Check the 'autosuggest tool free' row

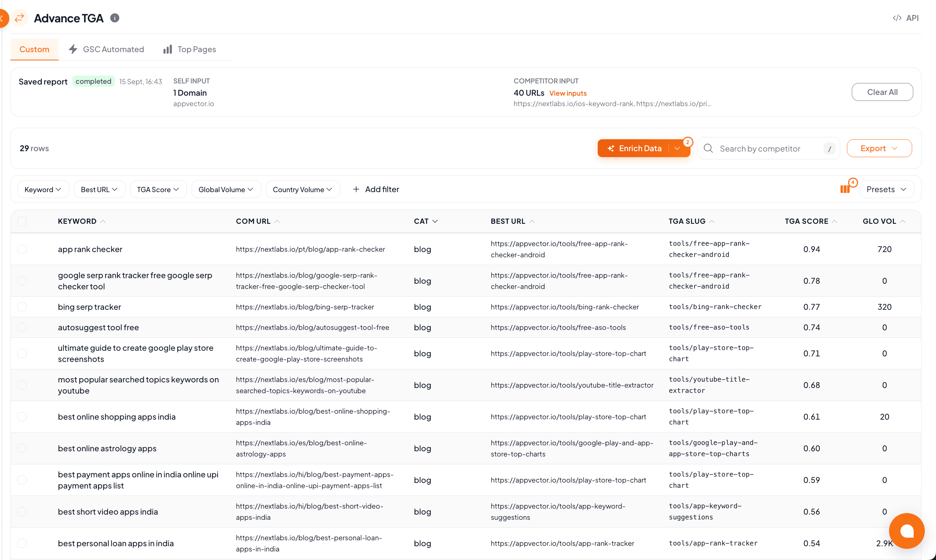pyautogui.click(x=22, y=327)
